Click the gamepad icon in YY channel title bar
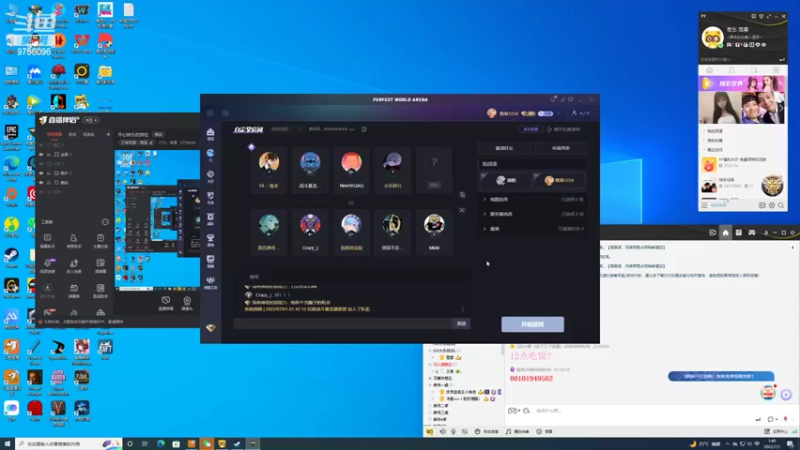 [752, 233]
